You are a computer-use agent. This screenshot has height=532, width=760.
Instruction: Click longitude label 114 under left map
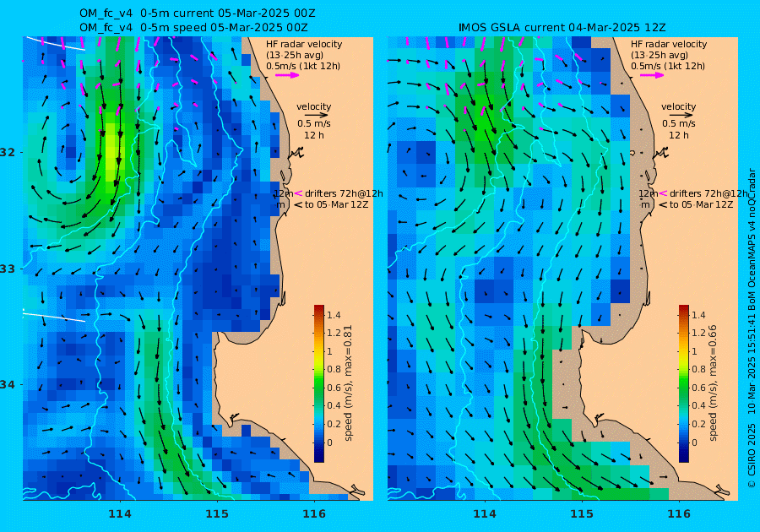[120, 514]
